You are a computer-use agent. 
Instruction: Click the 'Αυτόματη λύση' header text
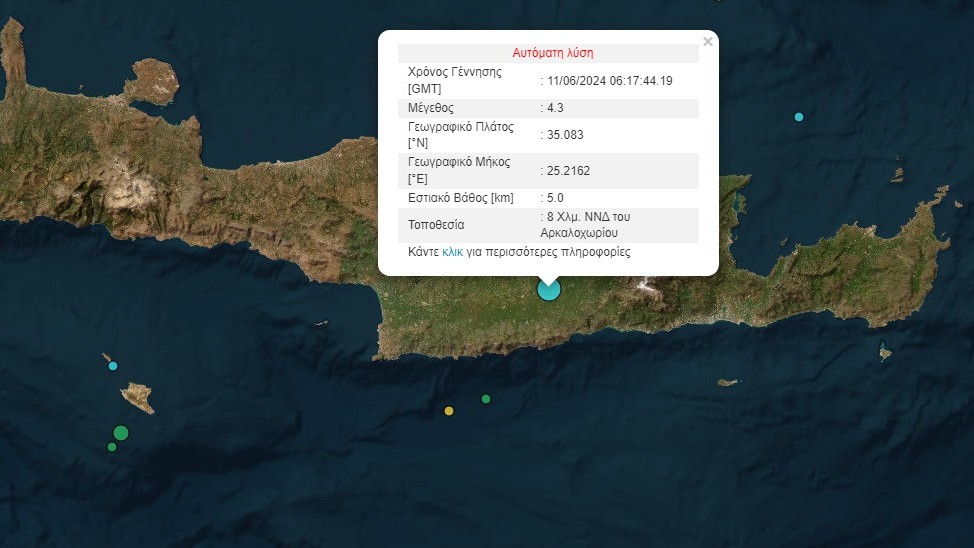(x=552, y=53)
